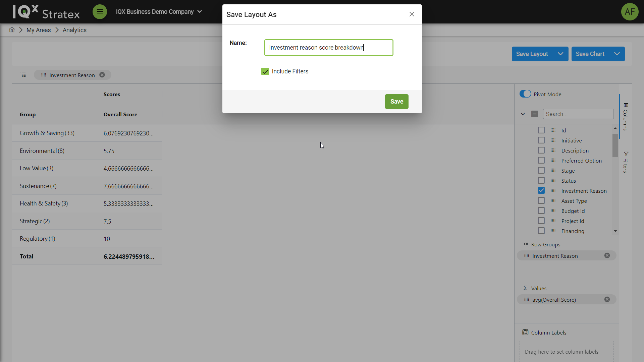
Task: Uncheck the Investment Reason column checkbox
Action: point(541,191)
